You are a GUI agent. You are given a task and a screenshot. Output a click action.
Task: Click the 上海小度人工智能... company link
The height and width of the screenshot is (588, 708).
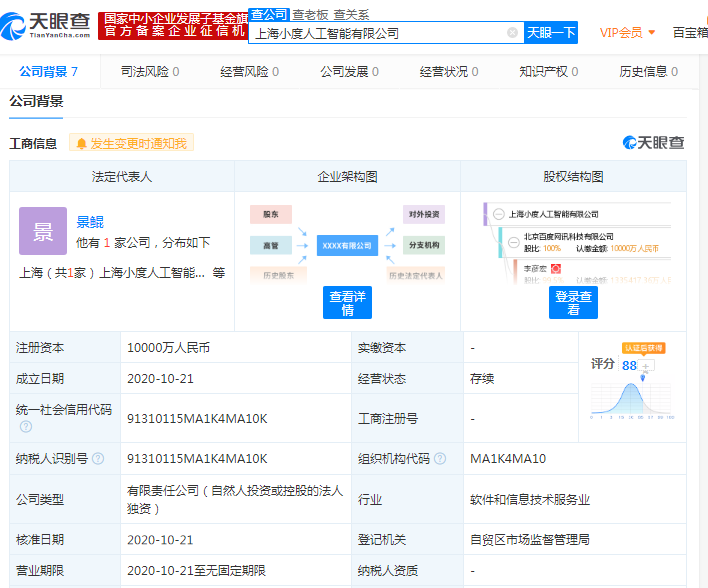[x=152, y=273]
